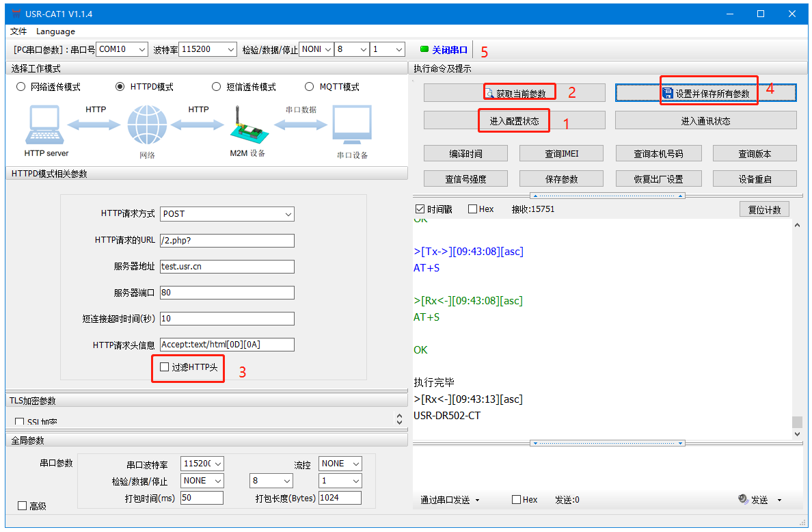Click the floppy disk icon on 设置并保存所有参数
Image resolution: width=812 pixels, height=532 pixels.
[x=668, y=93]
